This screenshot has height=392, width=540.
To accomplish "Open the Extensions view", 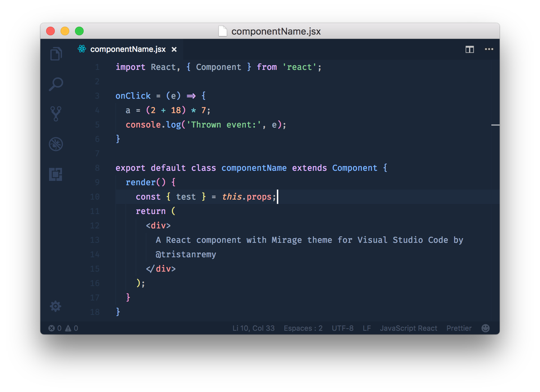I will click(55, 174).
